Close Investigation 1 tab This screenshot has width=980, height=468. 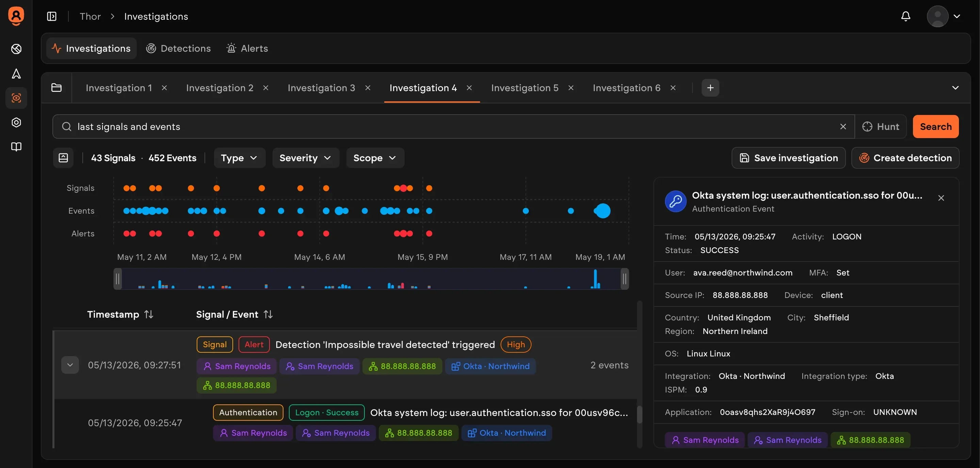164,88
